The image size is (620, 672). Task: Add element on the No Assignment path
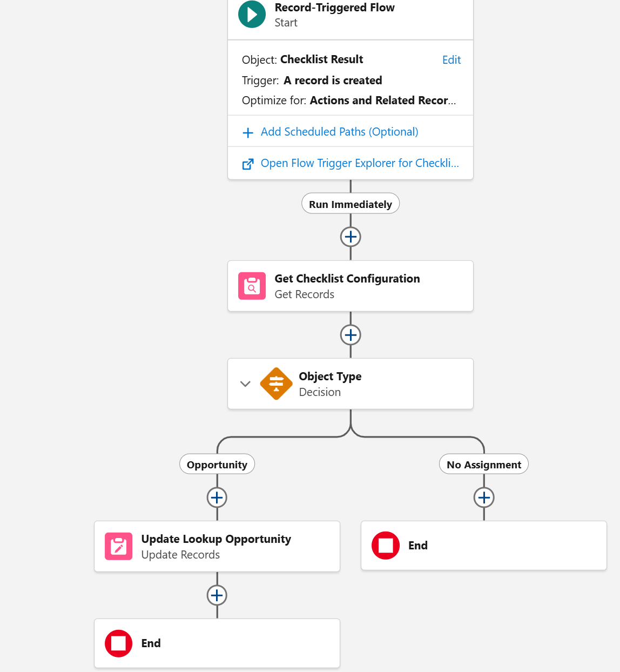click(484, 498)
